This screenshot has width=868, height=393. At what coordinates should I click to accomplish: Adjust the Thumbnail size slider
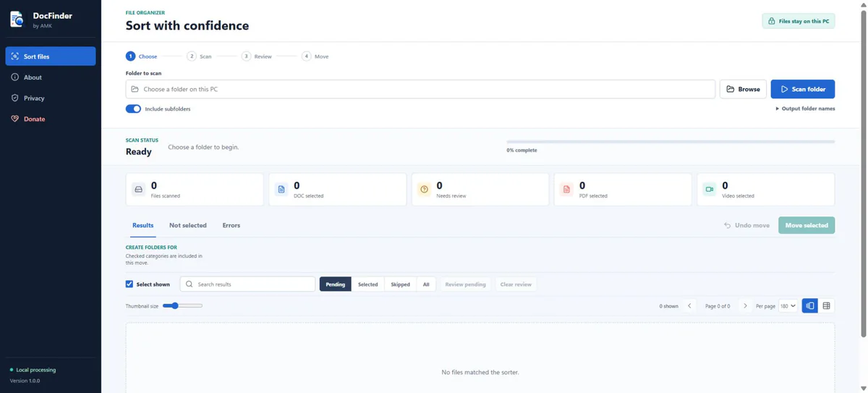pos(182,306)
